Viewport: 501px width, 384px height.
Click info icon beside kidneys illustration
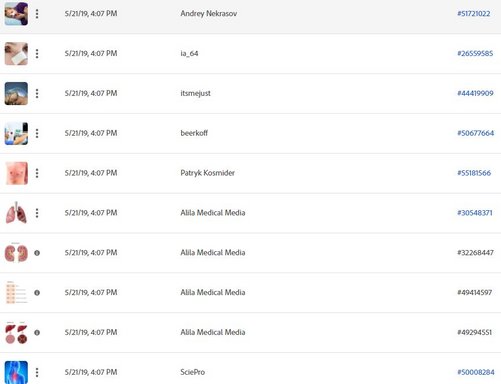[x=37, y=253]
